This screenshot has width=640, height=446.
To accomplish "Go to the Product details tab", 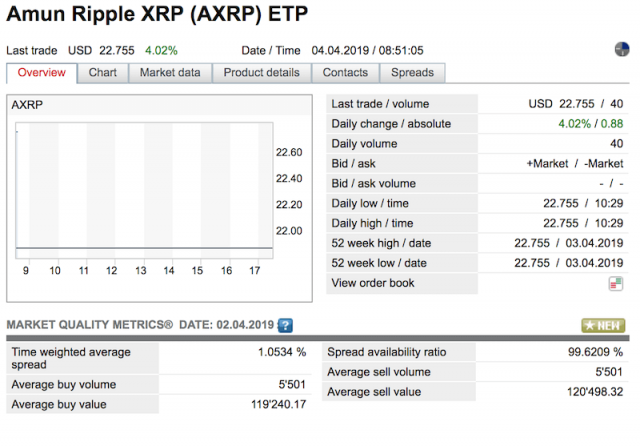I will [x=262, y=73].
